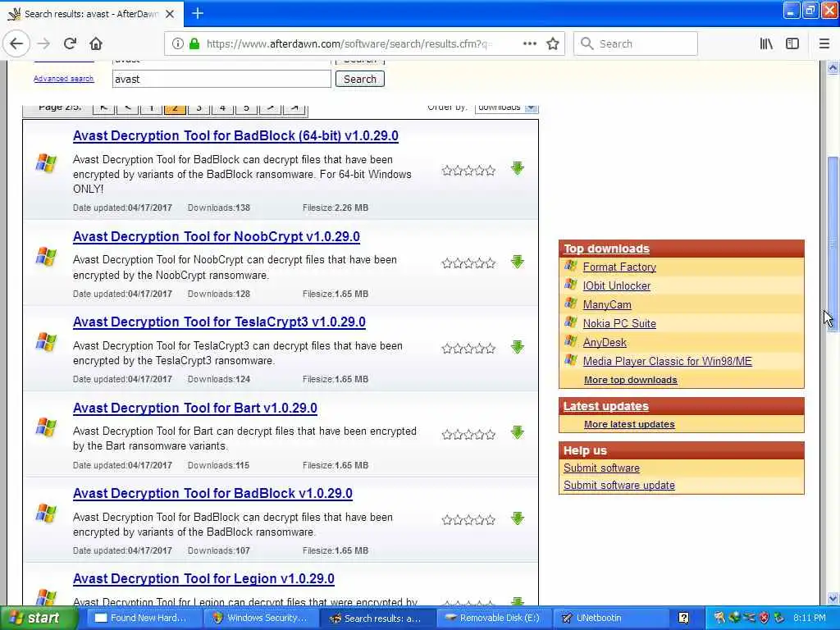
Task: Click Submit software link
Action: (601, 468)
